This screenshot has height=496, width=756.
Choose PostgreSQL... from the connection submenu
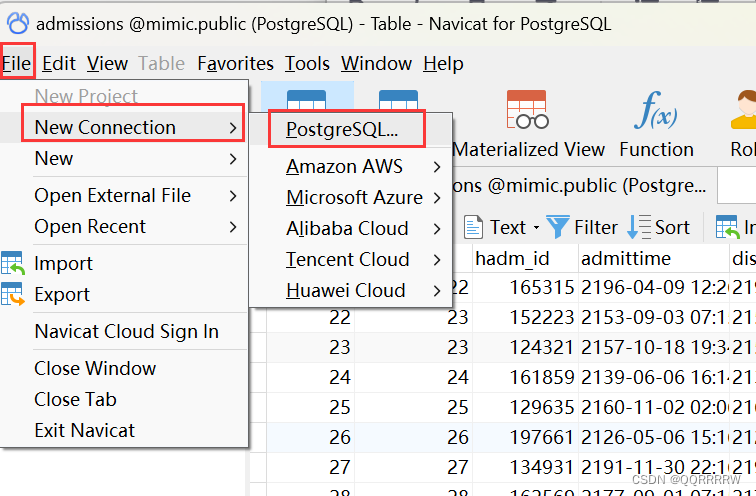(x=351, y=129)
